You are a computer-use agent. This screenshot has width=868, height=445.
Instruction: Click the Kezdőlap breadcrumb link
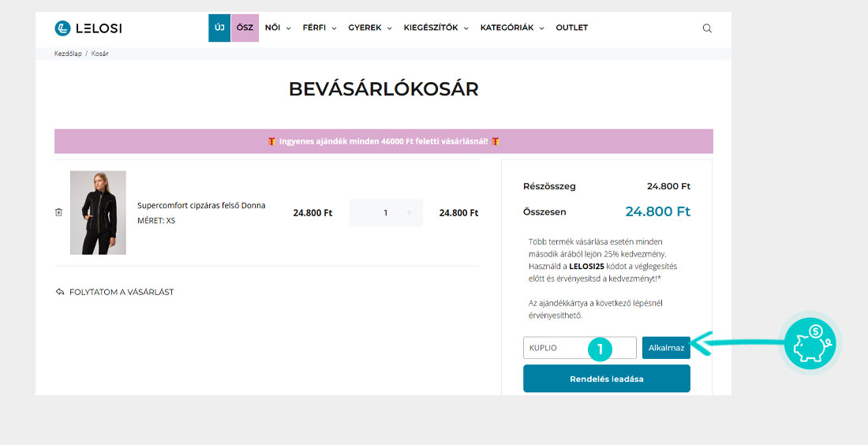click(x=68, y=54)
